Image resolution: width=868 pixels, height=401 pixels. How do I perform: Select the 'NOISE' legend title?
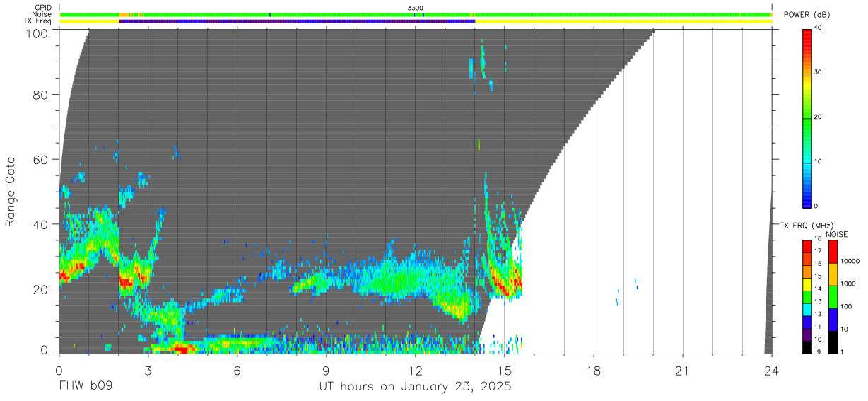(836, 234)
